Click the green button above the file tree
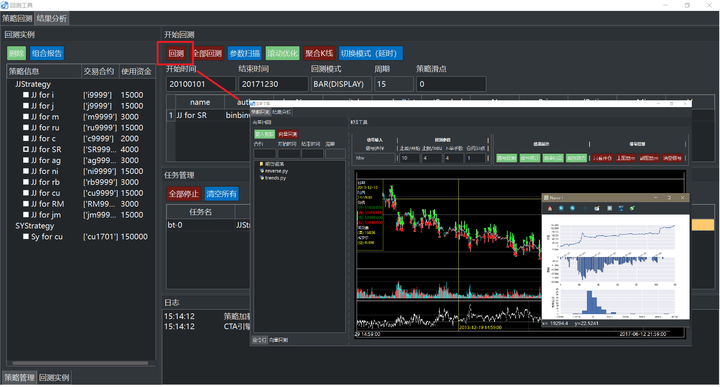Screen dimensions: 720x387 (x=264, y=134)
